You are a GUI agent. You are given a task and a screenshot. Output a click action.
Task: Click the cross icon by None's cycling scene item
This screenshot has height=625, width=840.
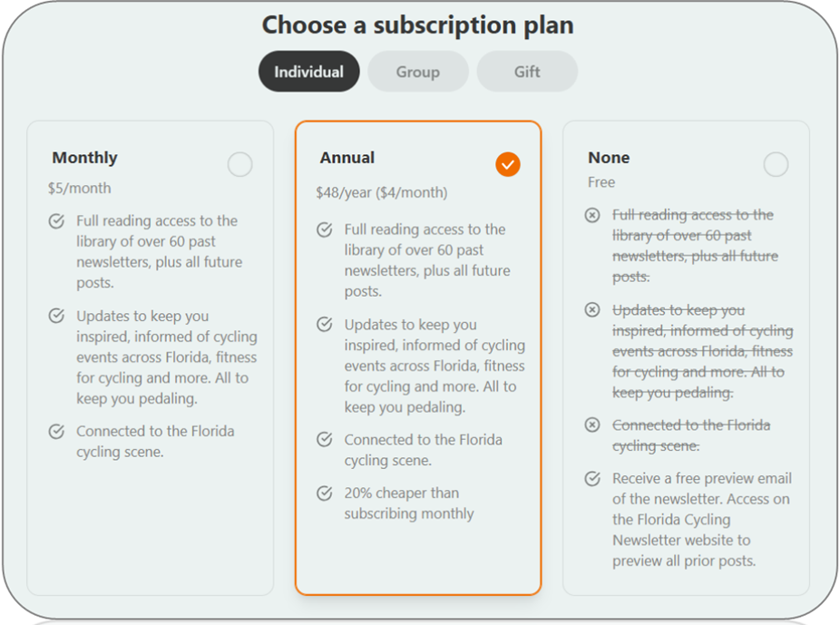point(592,425)
